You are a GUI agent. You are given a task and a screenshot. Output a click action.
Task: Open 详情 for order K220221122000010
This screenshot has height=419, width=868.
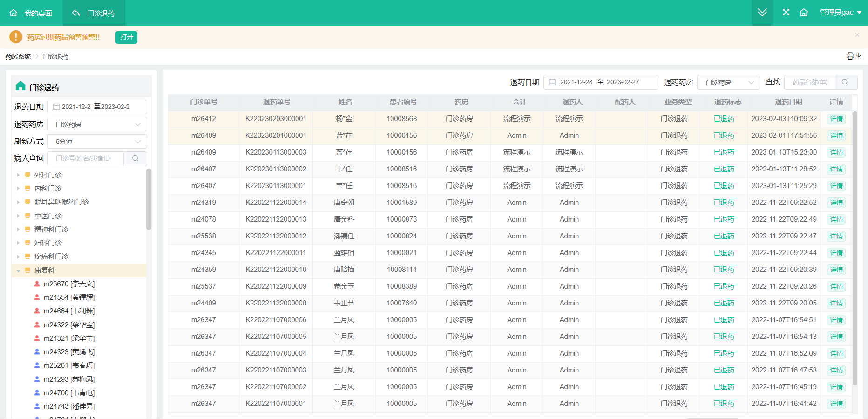(836, 270)
